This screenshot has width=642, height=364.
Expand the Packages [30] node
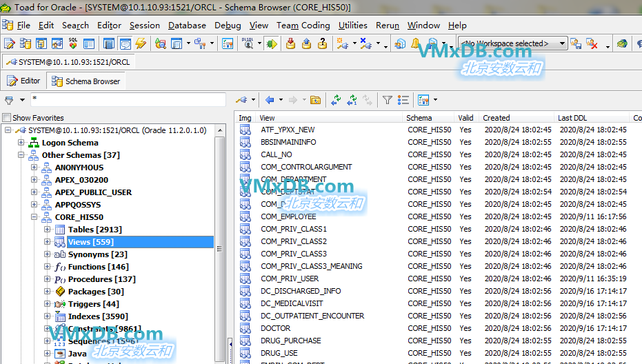click(47, 292)
